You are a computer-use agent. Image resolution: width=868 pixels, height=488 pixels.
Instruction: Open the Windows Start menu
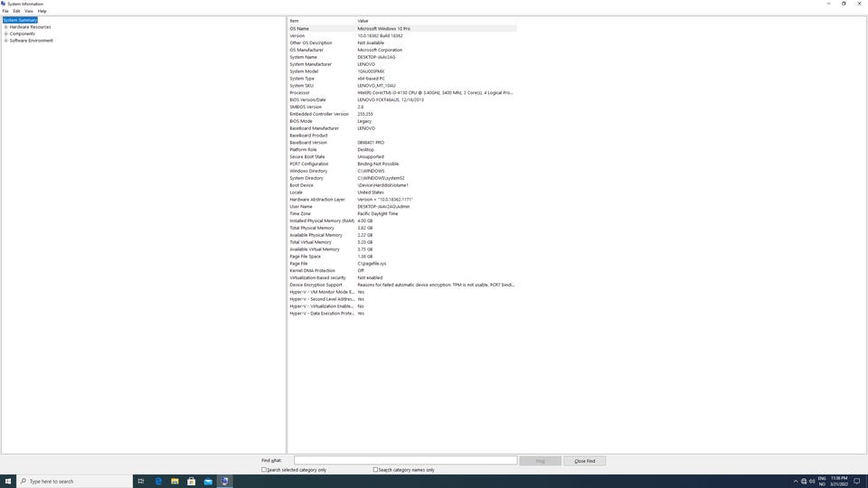coord(8,482)
